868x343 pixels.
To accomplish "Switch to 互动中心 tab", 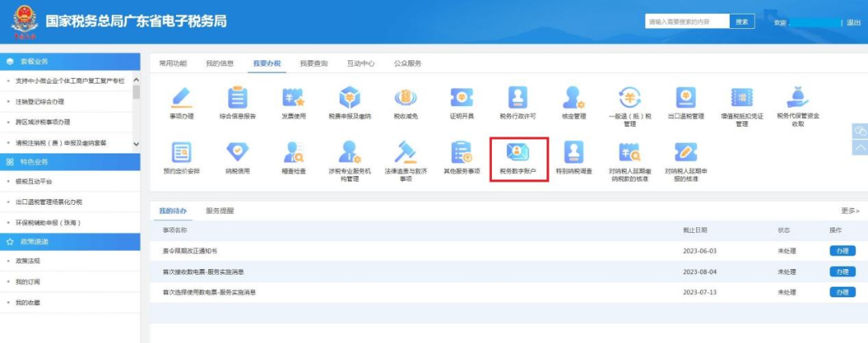I will [x=361, y=63].
